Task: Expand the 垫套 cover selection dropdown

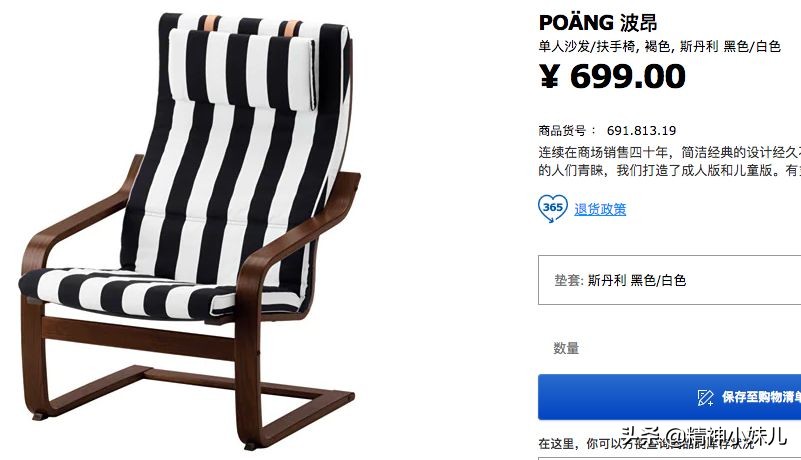Action: (669, 280)
